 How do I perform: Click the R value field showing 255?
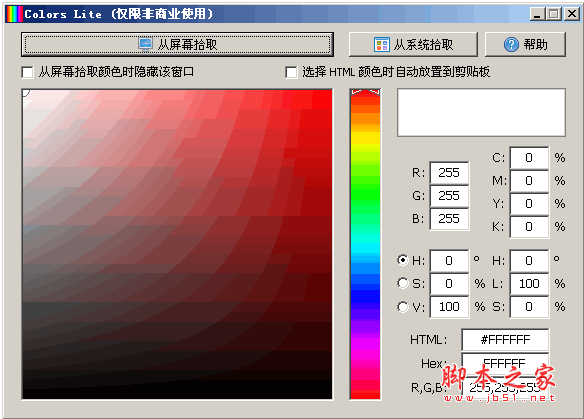coord(449,173)
